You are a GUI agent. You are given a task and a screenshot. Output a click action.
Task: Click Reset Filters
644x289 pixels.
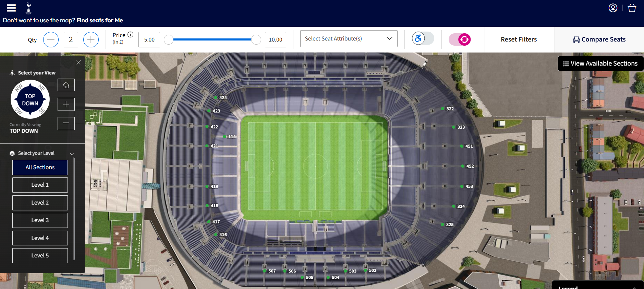coord(519,39)
